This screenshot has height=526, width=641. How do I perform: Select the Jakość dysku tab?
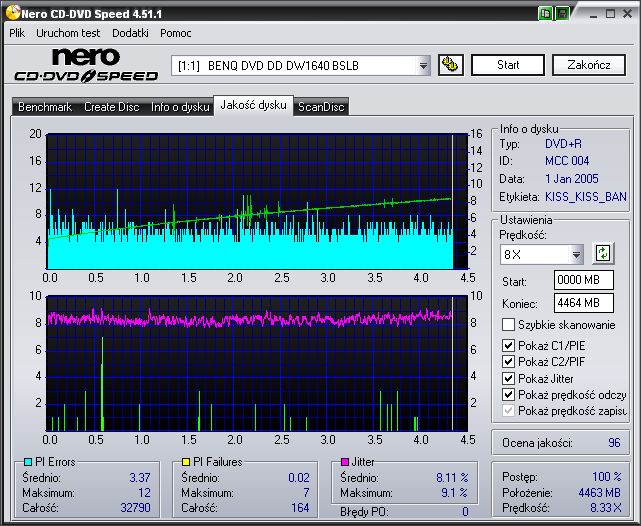coord(253,105)
